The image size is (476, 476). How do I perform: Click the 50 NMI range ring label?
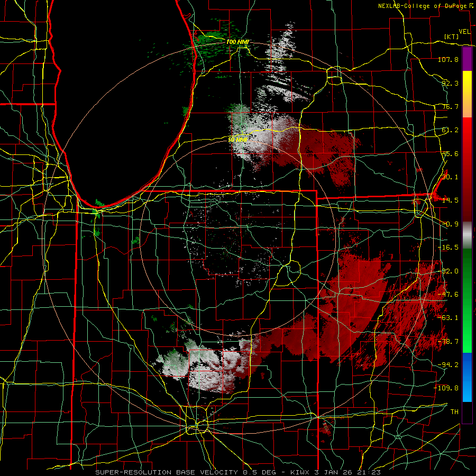tap(237, 140)
